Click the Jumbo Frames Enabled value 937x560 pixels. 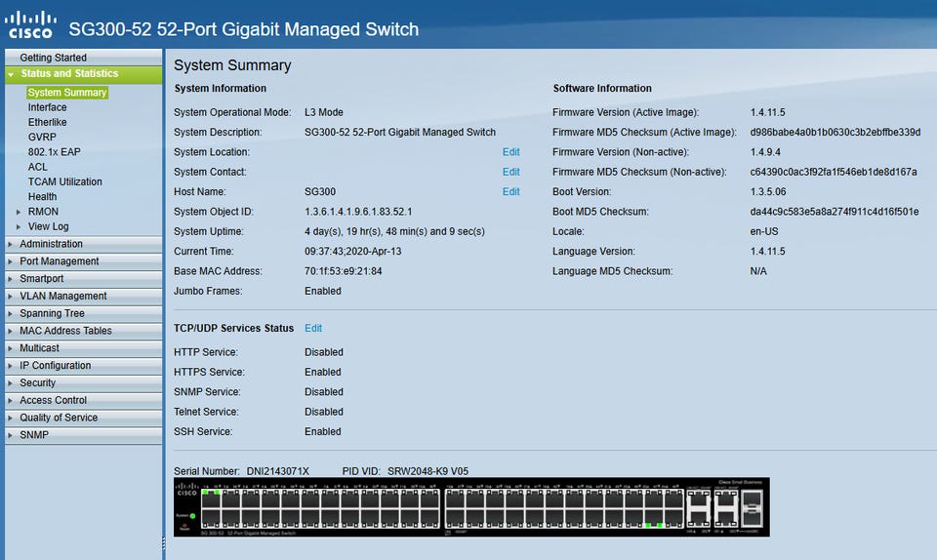(x=323, y=292)
